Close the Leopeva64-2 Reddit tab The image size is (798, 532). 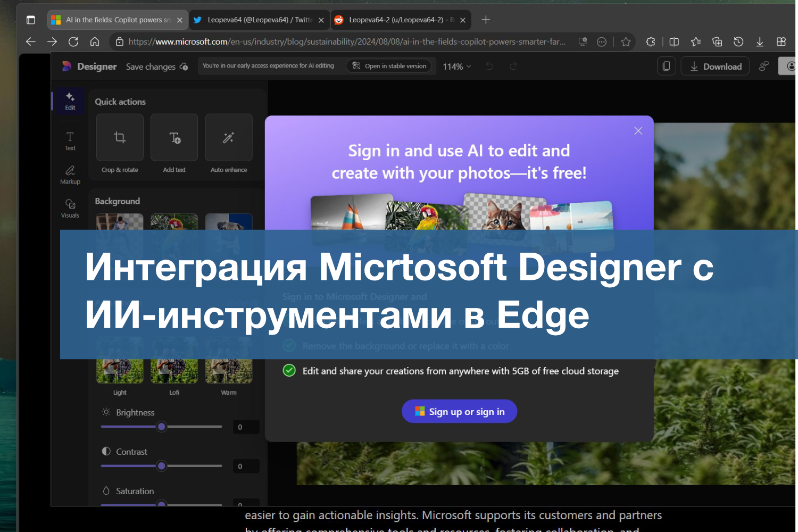click(463, 20)
